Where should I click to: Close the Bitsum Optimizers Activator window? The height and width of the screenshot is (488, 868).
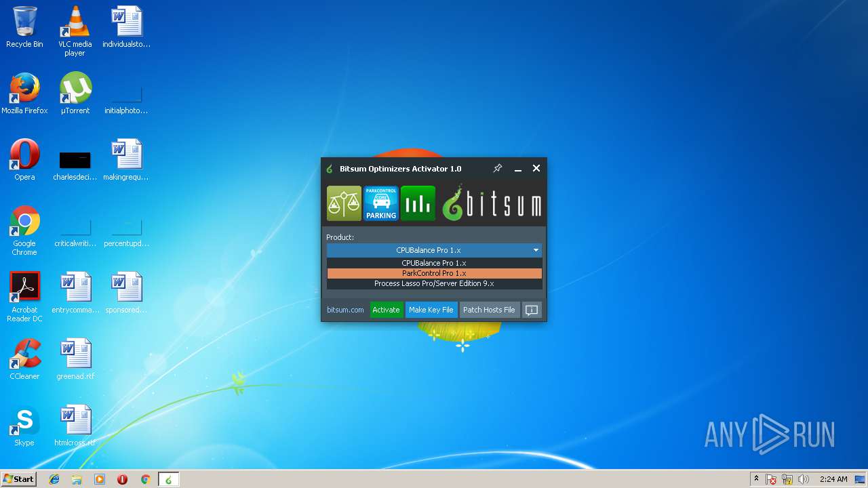click(536, 168)
